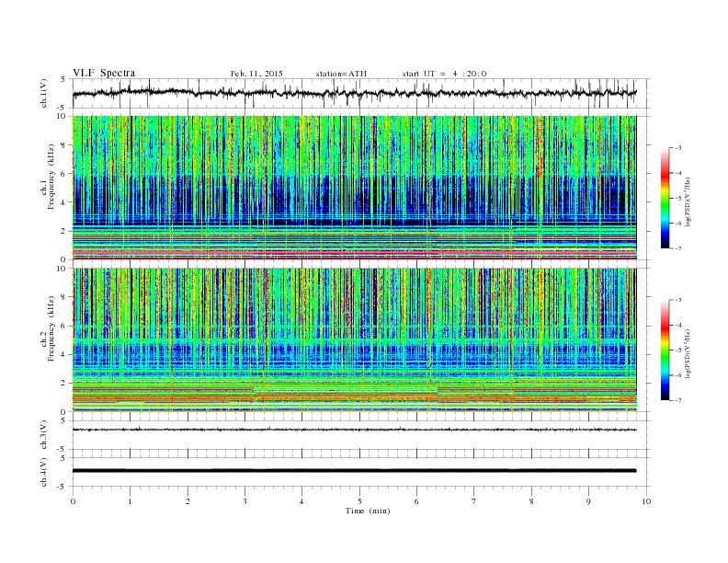Screen dimensions: 728x563
Task: Click the ch.1 spectrogram color bar
Action: [665, 198]
